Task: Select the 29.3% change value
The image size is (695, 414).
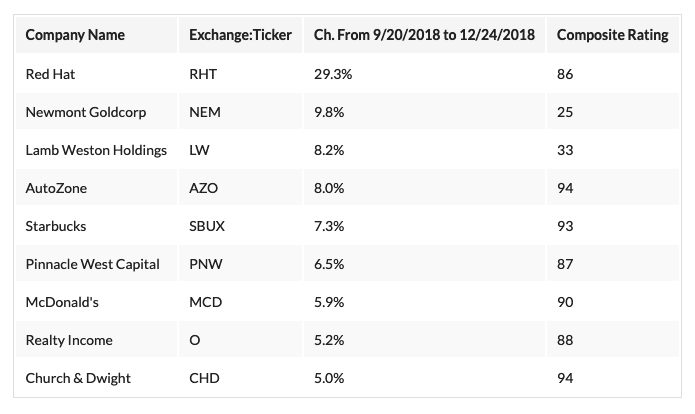Action: 335,74
